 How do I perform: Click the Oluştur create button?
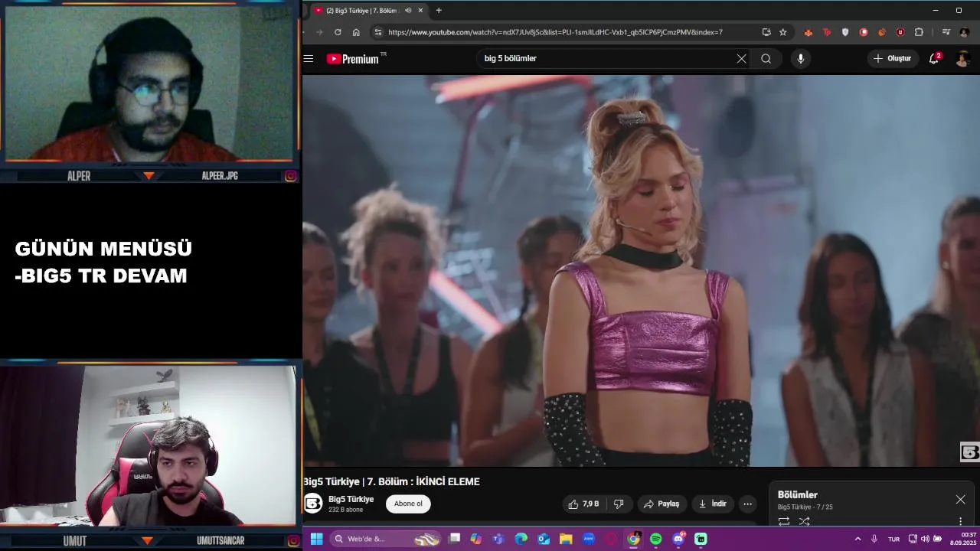click(x=892, y=59)
